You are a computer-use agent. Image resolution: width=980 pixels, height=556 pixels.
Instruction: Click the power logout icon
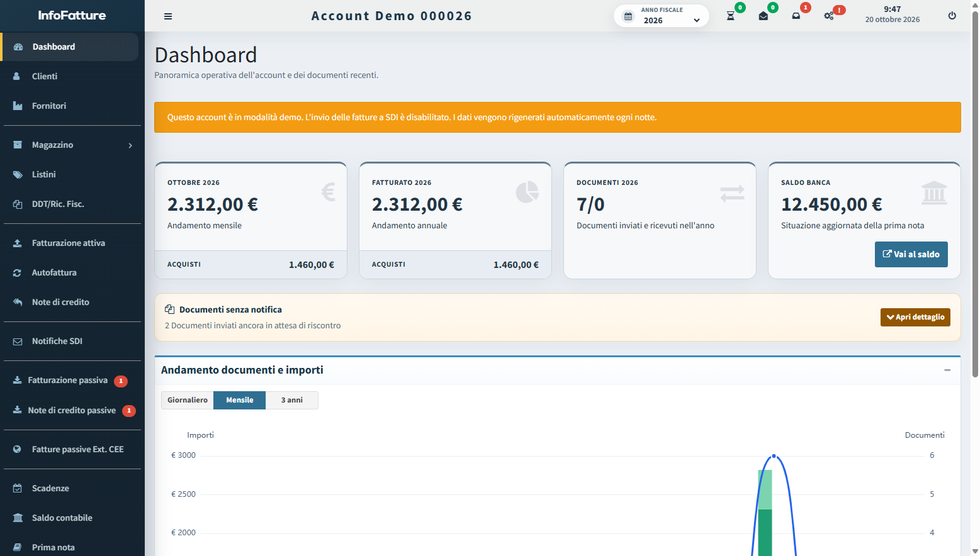point(952,16)
